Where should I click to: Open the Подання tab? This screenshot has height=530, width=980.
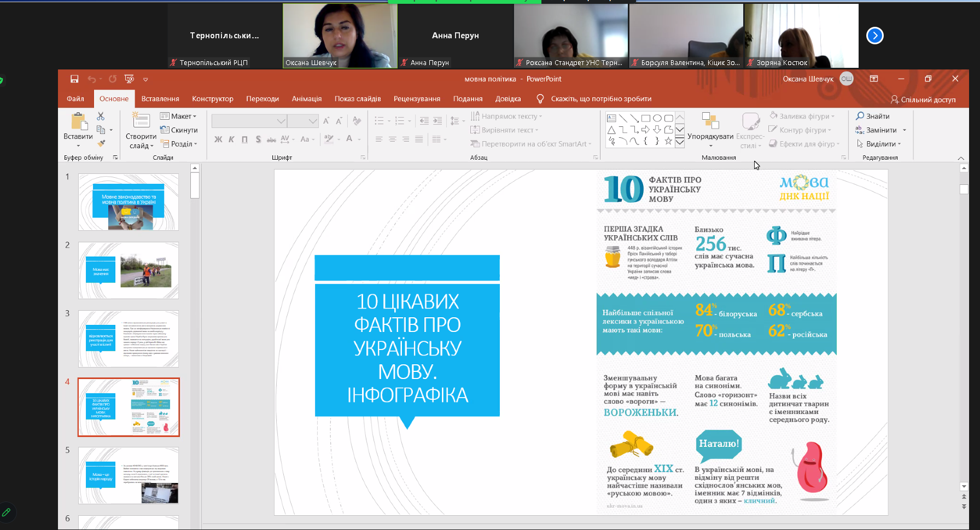click(468, 98)
